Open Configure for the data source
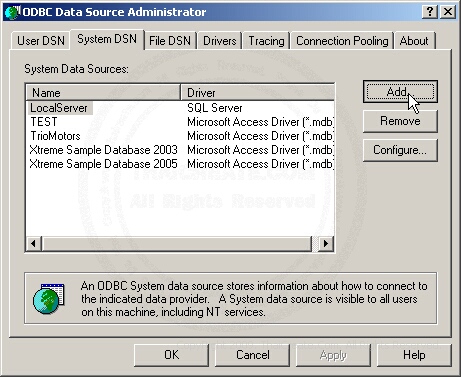 (x=400, y=150)
